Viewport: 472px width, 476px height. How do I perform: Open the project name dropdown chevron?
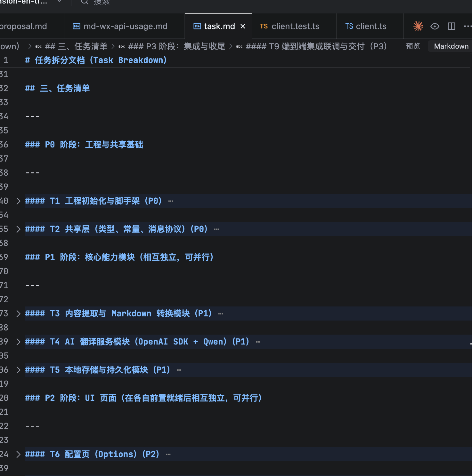(59, 2)
